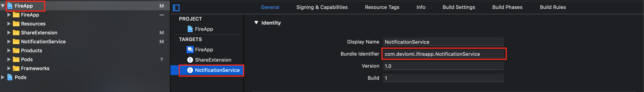Image resolution: width=644 pixels, height=92 pixels.
Task: Collapse the Identity section
Action: coord(256,23)
